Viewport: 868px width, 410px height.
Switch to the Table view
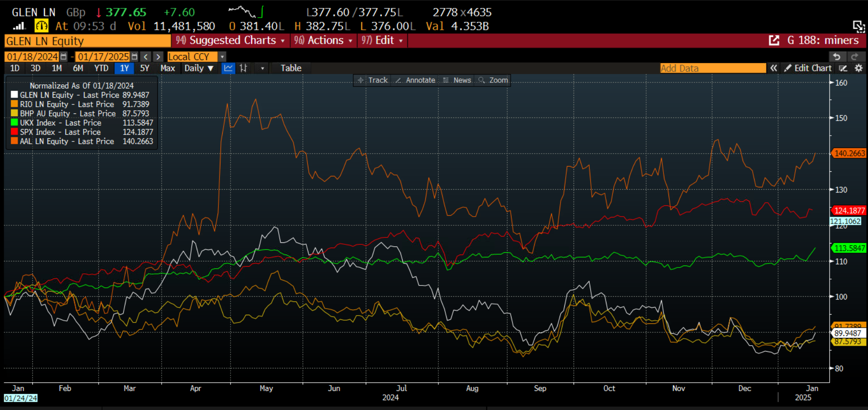[x=291, y=68]
